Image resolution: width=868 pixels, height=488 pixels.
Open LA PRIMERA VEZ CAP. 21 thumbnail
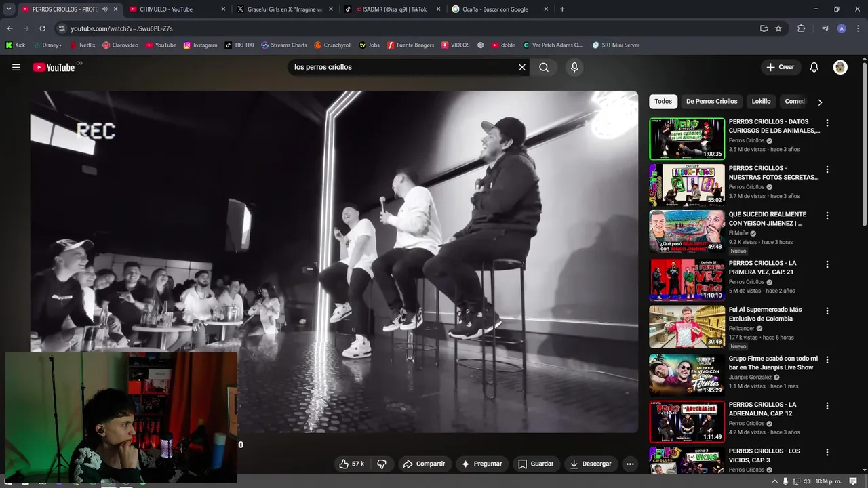[x=687, y=280]
